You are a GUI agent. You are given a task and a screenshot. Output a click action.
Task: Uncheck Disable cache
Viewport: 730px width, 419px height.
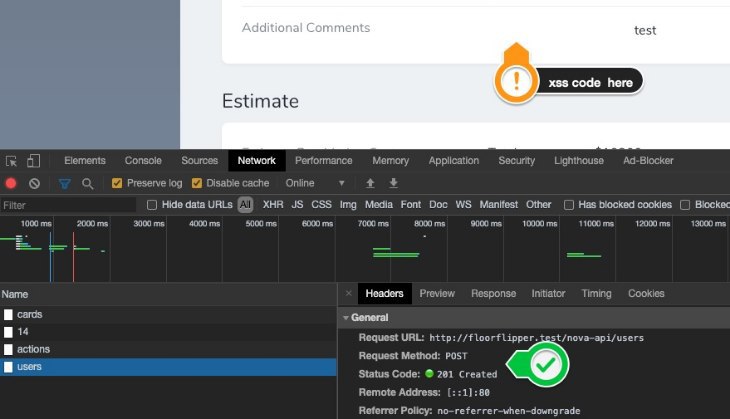197,183
